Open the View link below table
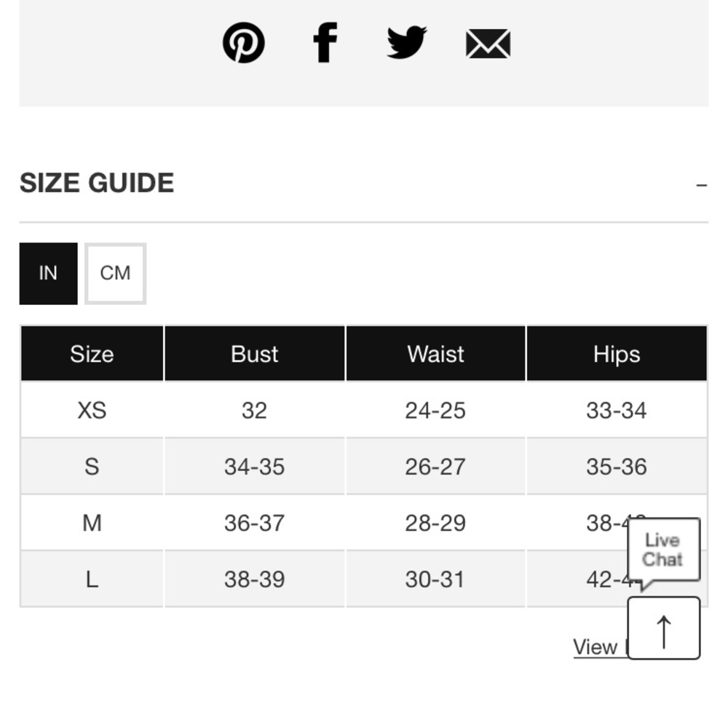This screenshot has width=728, height=728. tap(596, 646)
